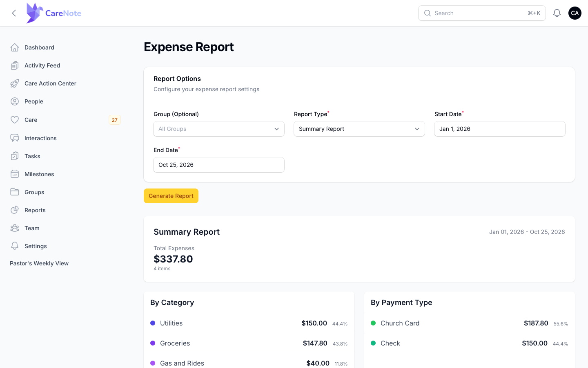Click the CareNote bird logo
This screenshot has height=368, width=588.
[35, 13]
